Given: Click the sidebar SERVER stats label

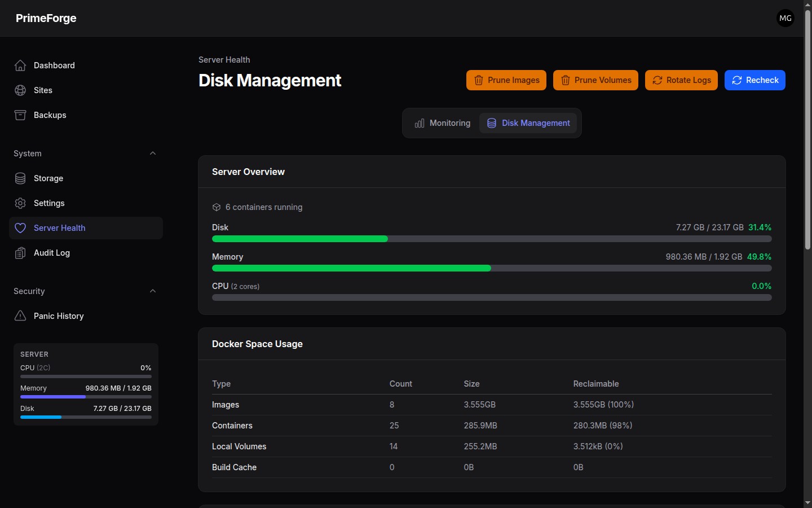Looking at the screenshot, I should pos(34,354).
